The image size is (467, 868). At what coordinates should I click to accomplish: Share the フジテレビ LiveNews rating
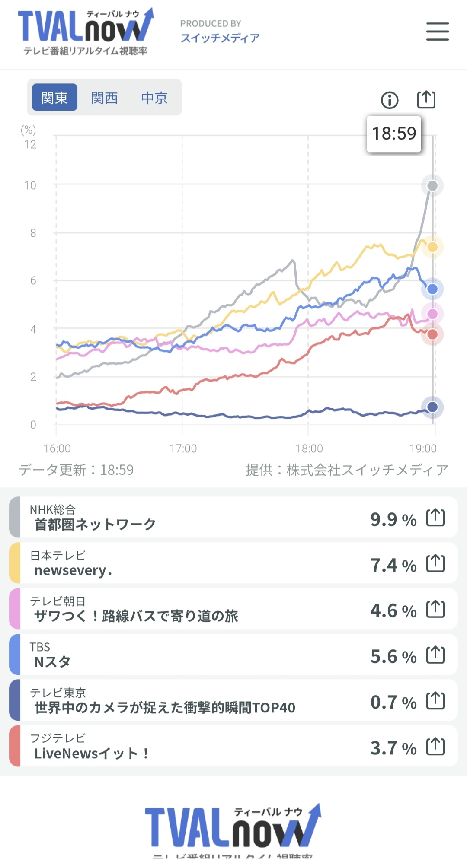[435, 747]
